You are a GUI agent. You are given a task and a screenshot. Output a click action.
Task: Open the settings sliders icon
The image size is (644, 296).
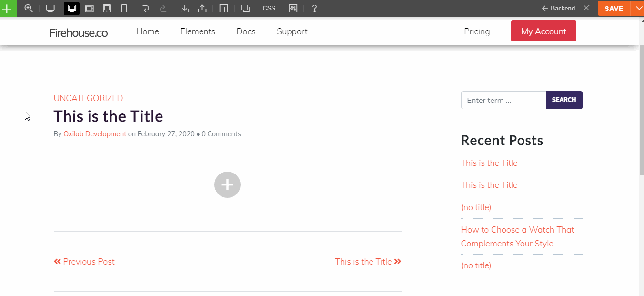pyautogui.click(x=293, y=9)
